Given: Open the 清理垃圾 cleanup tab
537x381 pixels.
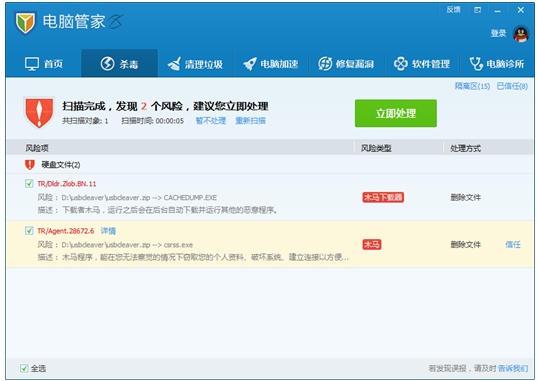Looking at the screenshot, I should pos(195,64).
